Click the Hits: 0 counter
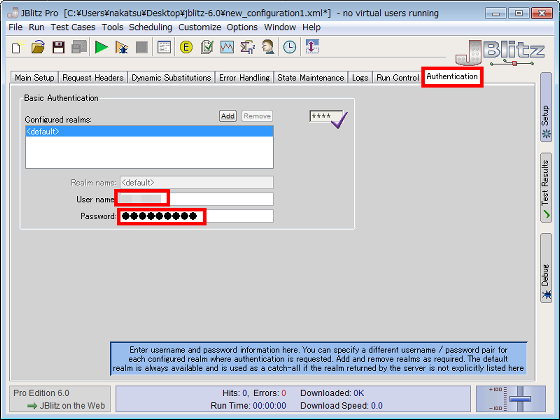The height and width of the screenshot is (420, 560). 235,393
